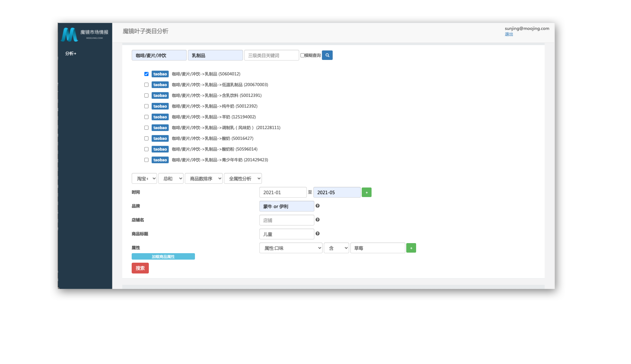This screenshot has width=631, height=364.
Task: Click the 退出 logout link
Action: (509, 34)
